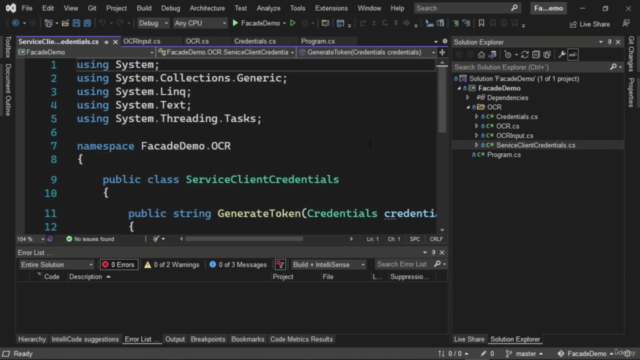The width and height of the screenshot is (640, 360).
Task: Click Start Without Debugging outlined play icon
Action: coord(293,23)
